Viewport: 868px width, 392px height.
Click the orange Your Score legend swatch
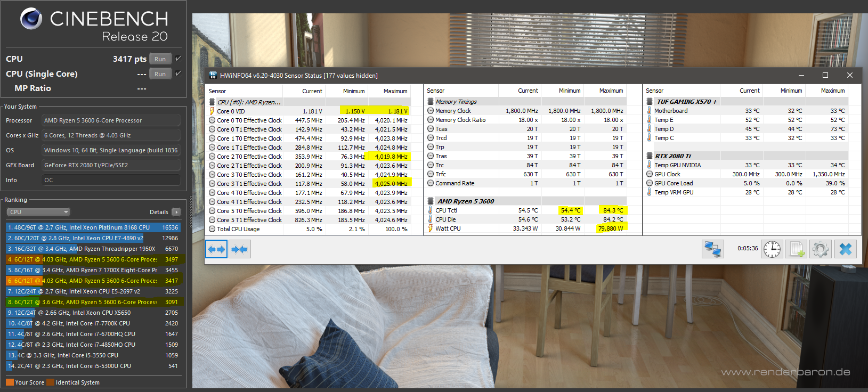[x=10, y=382]
